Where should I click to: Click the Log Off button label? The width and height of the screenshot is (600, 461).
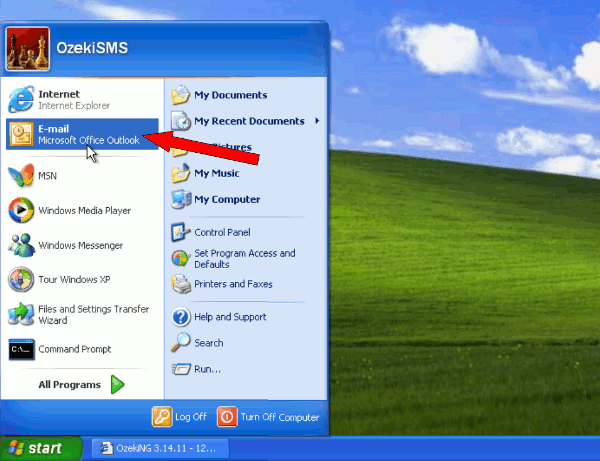point(191,417)
